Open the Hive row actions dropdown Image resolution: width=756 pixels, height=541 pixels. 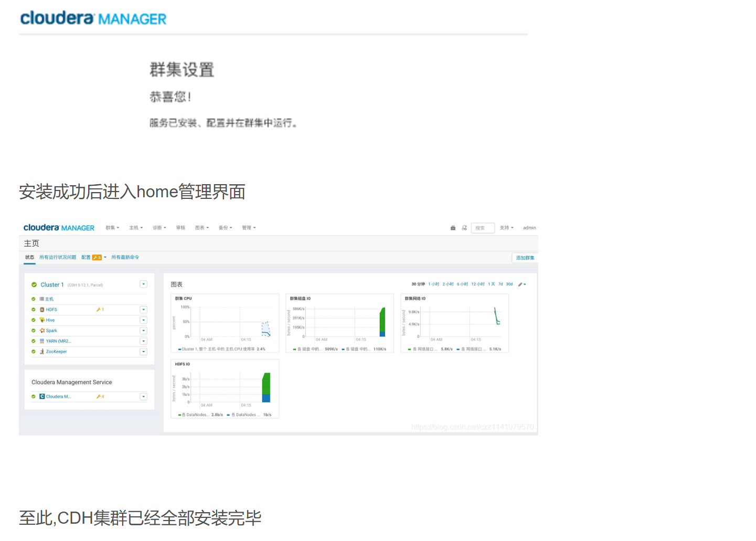(x=143, y=320)
